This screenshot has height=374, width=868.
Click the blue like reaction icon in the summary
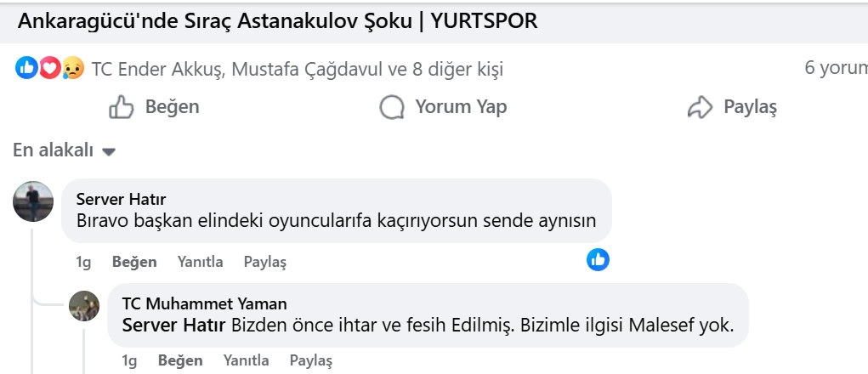[x=26, y=68]
